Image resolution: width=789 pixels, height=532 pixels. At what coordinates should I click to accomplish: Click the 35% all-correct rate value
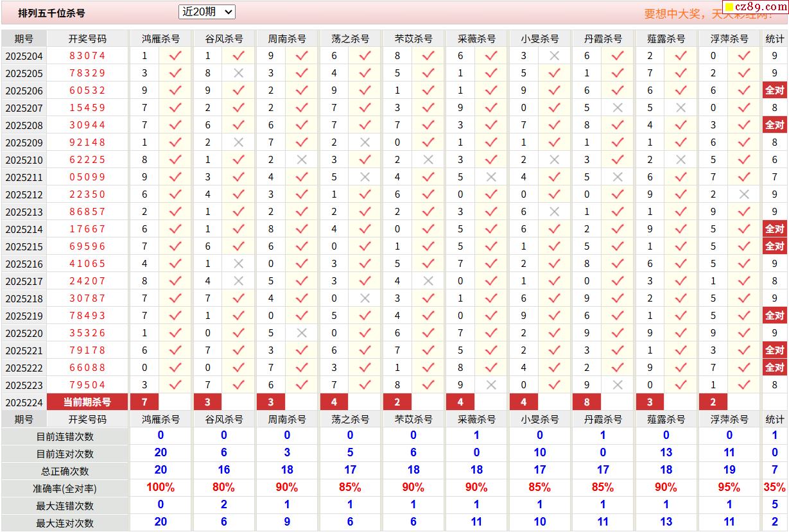[x=775, y=488]
